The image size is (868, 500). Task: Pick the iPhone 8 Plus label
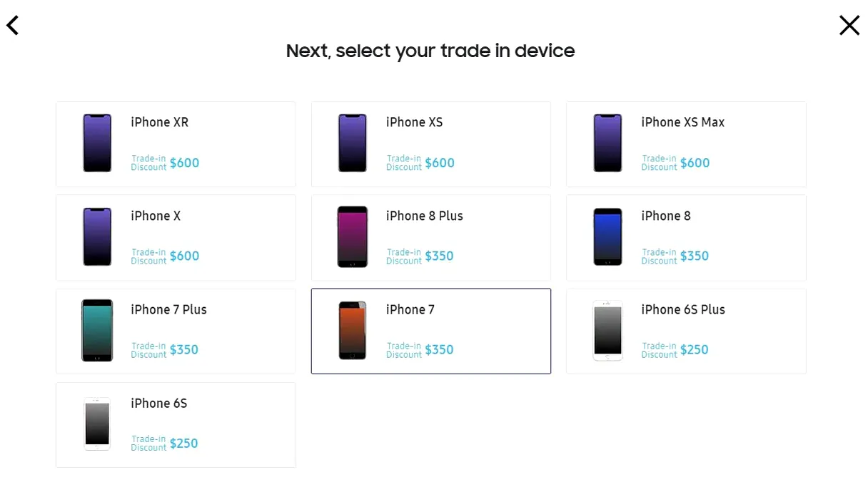425,216
